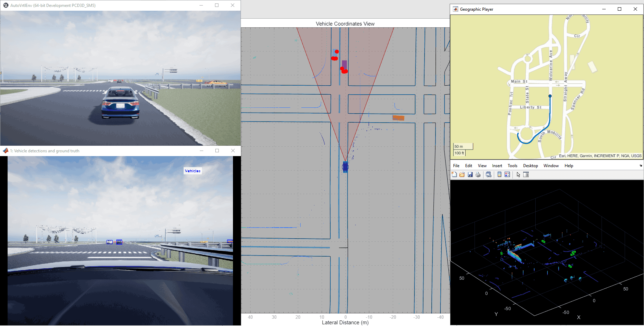Image resolution: width=644 pixels, height=326 pixels.
Task: Click the Esri map attribution text
Action: point(600,156)
